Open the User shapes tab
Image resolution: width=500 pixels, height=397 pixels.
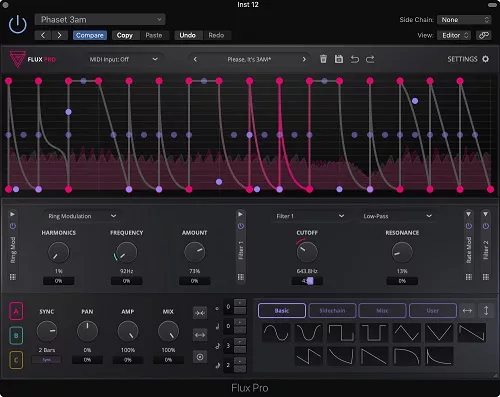(433, 311)
